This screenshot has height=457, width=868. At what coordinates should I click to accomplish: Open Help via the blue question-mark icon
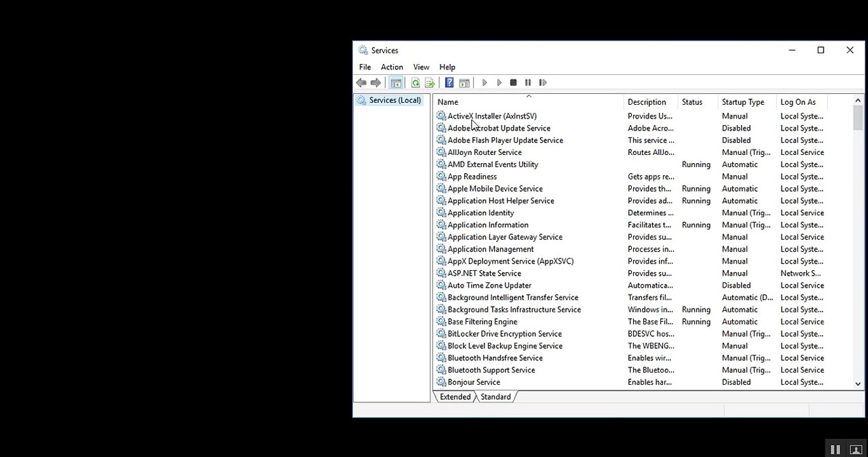click(449, 83)
